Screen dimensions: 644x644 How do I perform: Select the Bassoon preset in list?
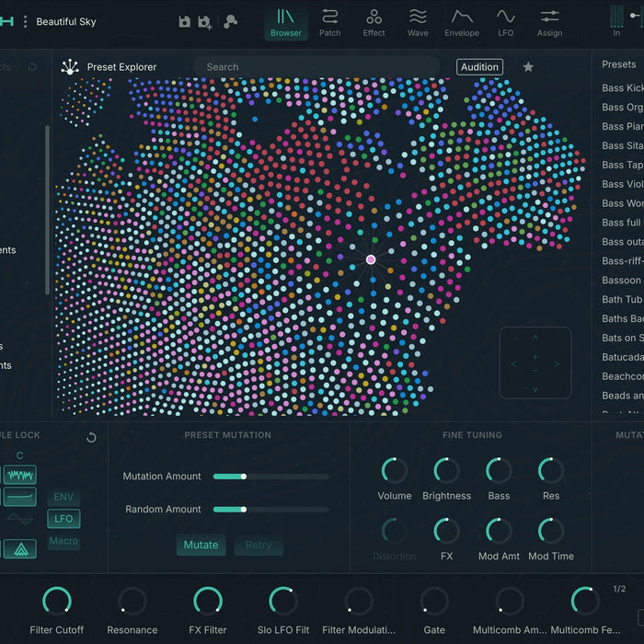(623, 280)
